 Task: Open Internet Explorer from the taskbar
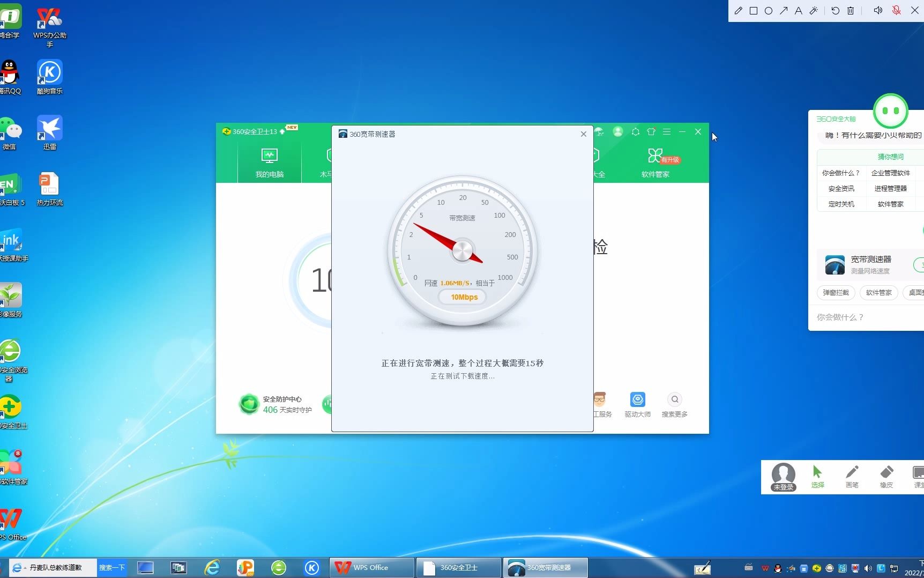[x=212, y=567]
